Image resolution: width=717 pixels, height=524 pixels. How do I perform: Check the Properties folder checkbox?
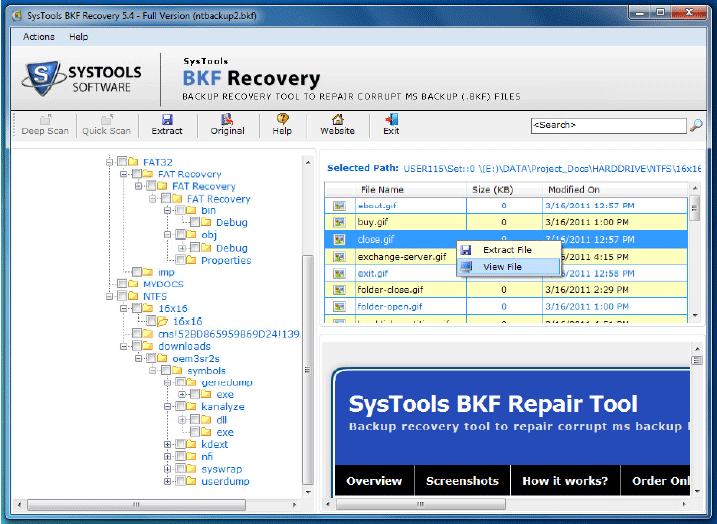(x=181, y=260)
